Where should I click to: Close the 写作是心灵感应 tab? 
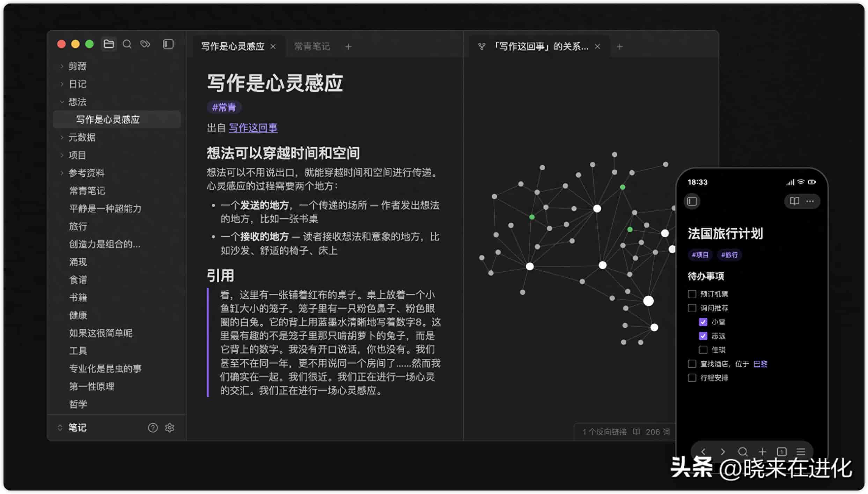click(273, 47)
